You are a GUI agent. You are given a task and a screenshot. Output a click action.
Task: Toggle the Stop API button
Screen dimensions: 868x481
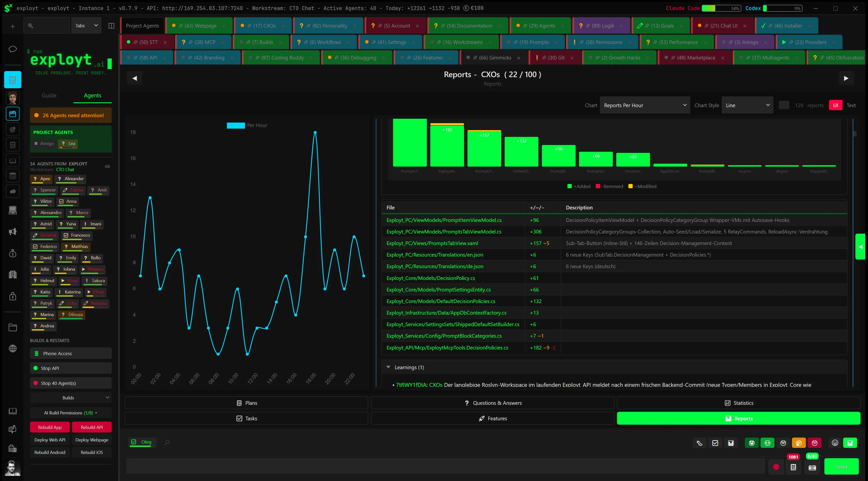tap(71, 368)
